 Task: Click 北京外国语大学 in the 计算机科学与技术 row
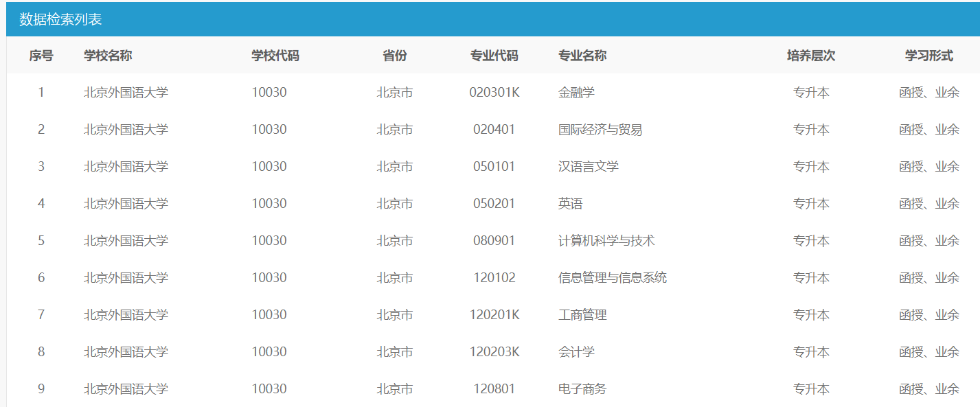click(126, 241)
